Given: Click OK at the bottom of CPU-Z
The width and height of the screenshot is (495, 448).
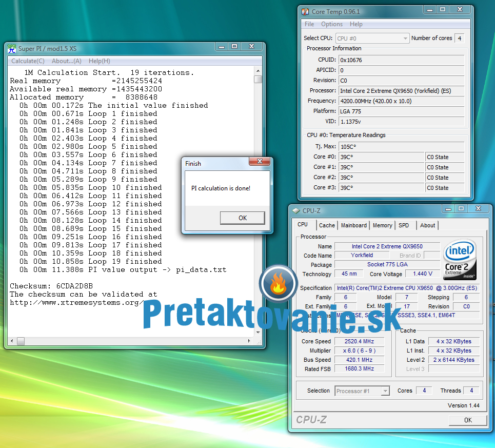Looking at the screenshot, I should pyautogui.click(x=468, y=420).
